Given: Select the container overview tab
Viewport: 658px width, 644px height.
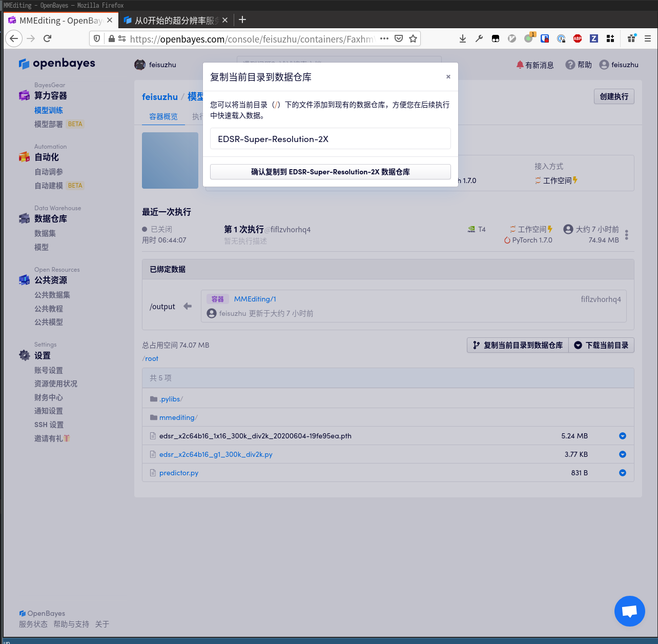Looking at the screenshot, I should point(163,116).
